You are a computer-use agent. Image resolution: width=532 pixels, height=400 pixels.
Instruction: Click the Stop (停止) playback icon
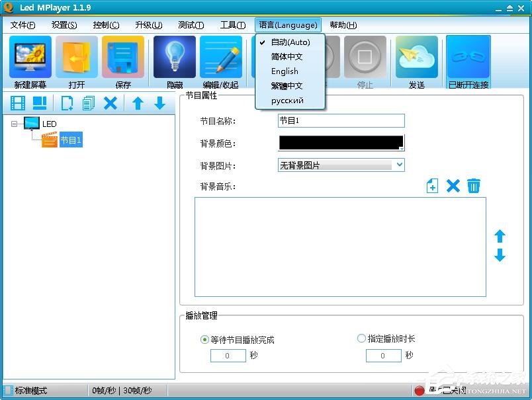[365, 57]
